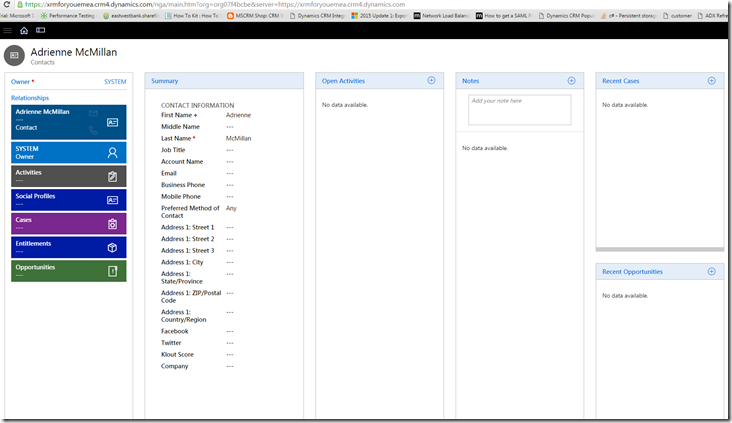This screenshot has width=732, height=423.
Task: Click the contact avatar icon beside Adrienne McMillan
Action: coord(14,56)
